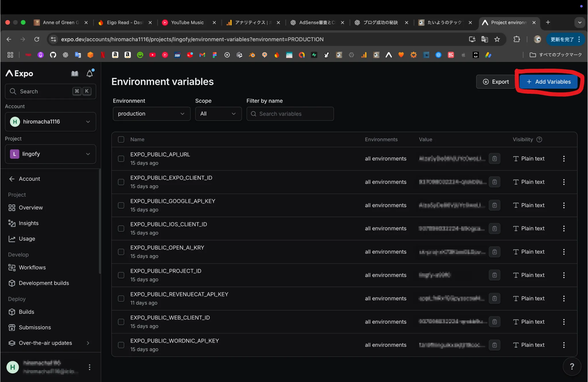The image size is (588, 382).
Task: Click the Visibility help question icon
Action: pyautogui.click(x=539, y=139)
